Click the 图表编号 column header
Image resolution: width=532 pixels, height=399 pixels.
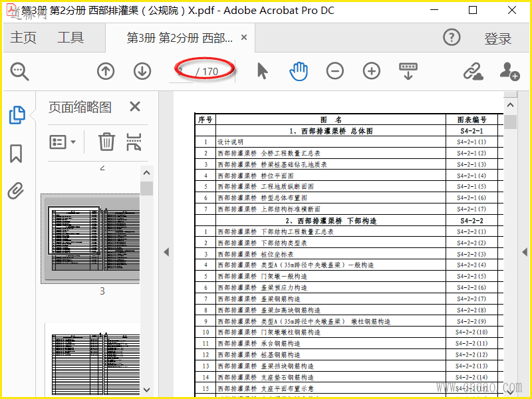coord(471,120)
